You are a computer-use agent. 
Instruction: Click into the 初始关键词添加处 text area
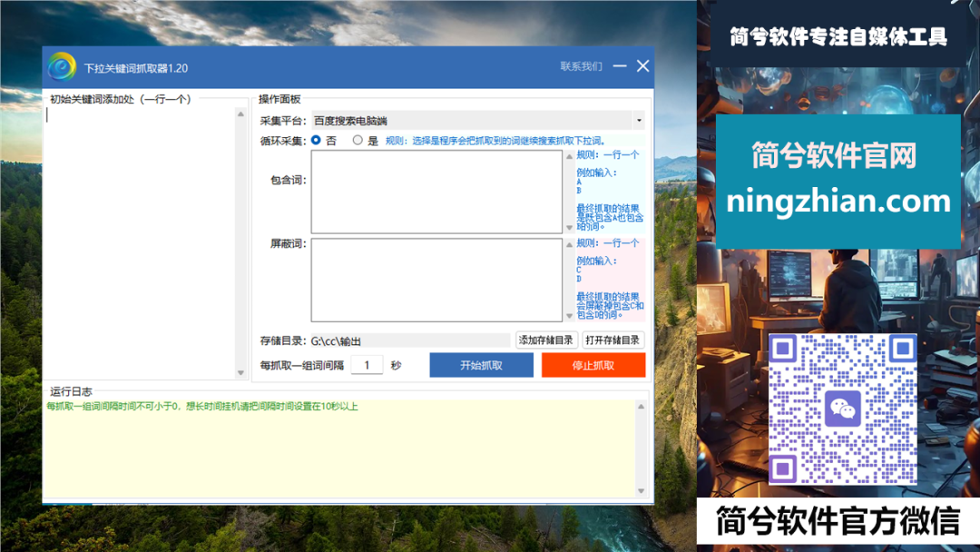pos(140,242)
